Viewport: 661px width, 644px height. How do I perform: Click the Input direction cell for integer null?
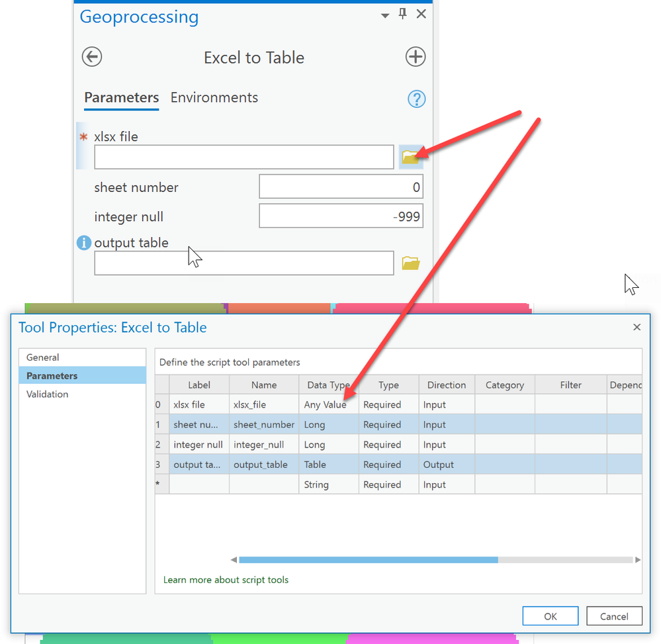tap(447, 445)
